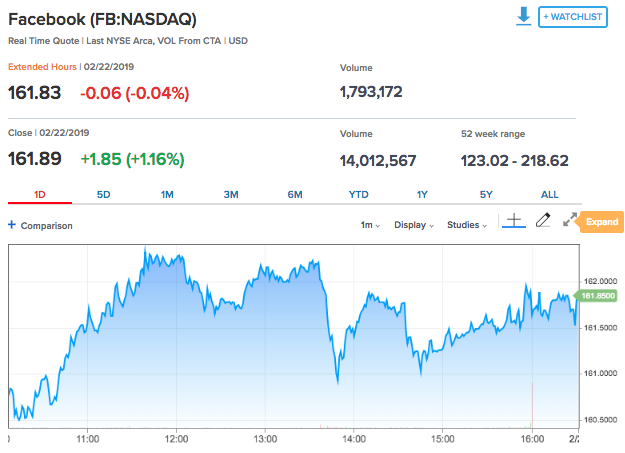This screenshot has height=453, width=625.
Task: Select the YTD tab
Action: [358, 194]
